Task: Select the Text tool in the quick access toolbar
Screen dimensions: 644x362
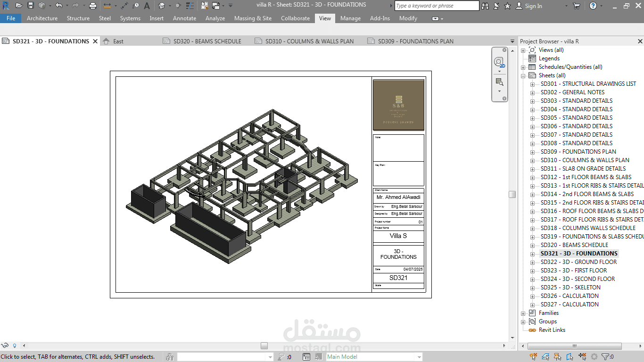Action: point(147,6)
